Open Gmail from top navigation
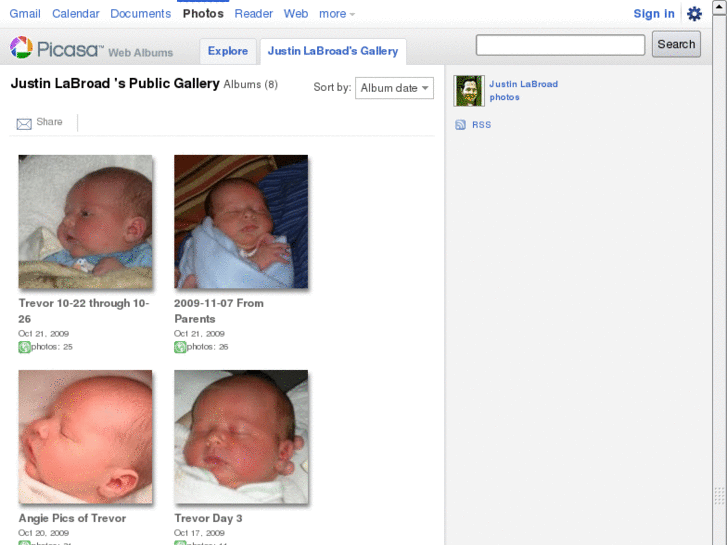The width and height of the screenshot is (727, 545). tap(25, 14)
